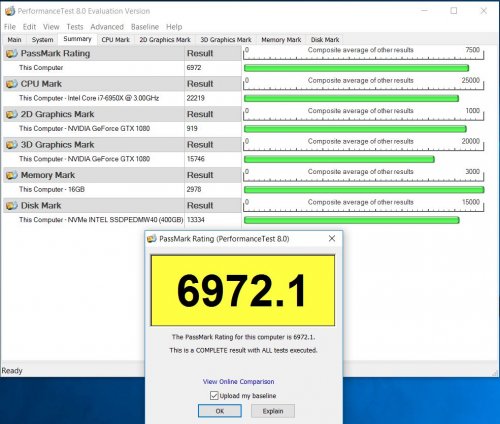Screen dimensions: 500x424
Task: Click the yellow 6972.1 score panel
Action: pyautogui.click(x=243, y=290)
